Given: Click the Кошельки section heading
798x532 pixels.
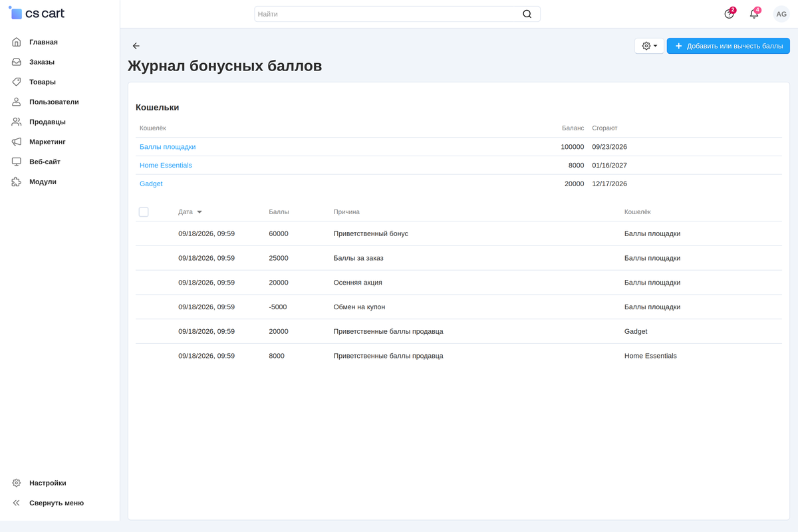Looking at the screenshot, I should 158,107.
